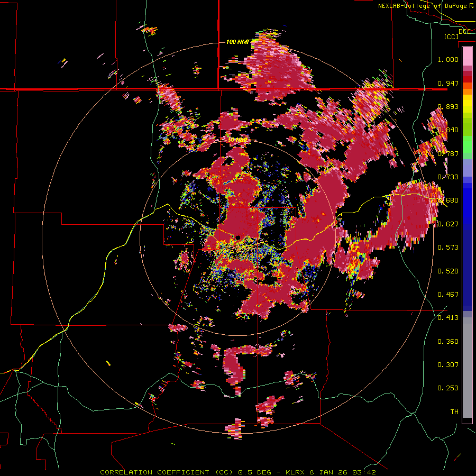Click the TH threshold legend label

pos(454,411)
